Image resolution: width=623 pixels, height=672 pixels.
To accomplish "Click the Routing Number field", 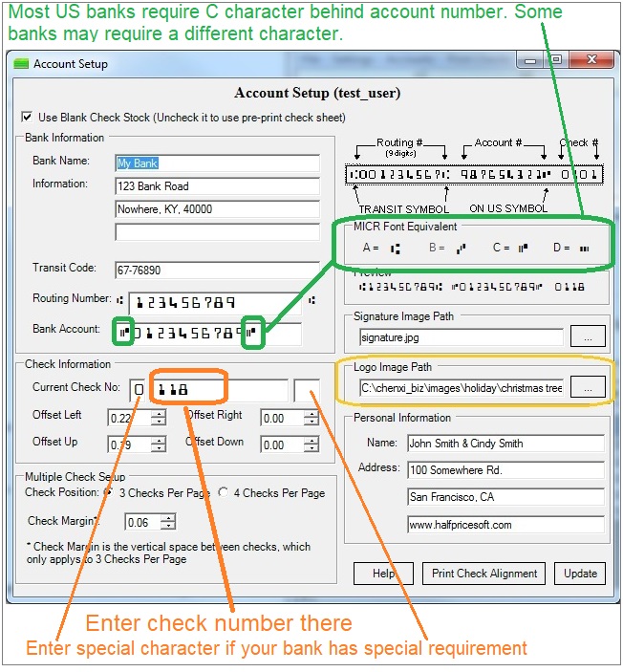I will [215, 302].
